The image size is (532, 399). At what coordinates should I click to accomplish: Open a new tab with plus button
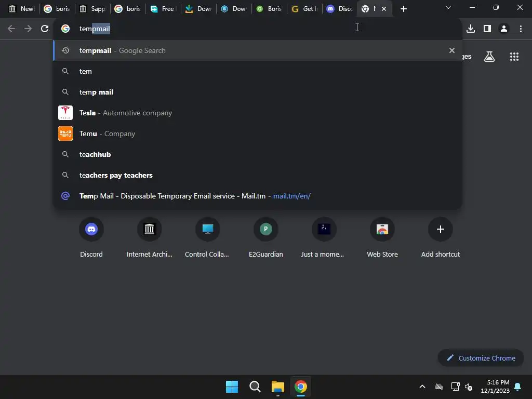[403, 9]
